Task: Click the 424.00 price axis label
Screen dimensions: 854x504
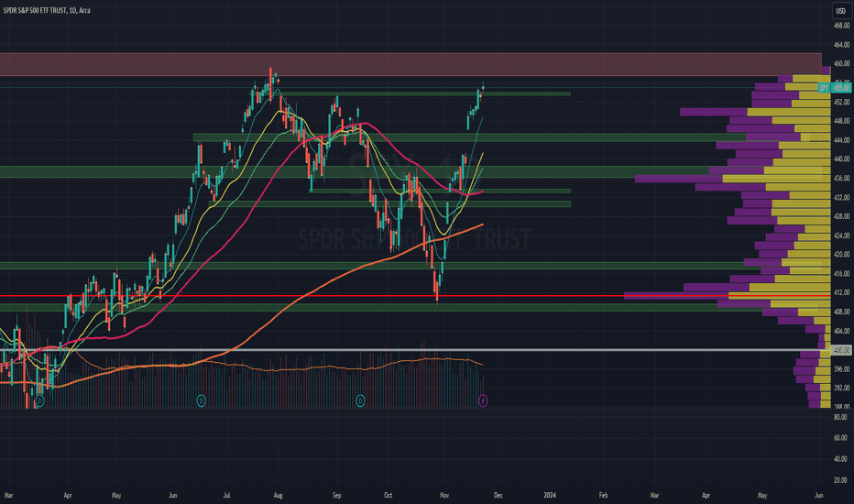Action: click(x=841, y=236)
